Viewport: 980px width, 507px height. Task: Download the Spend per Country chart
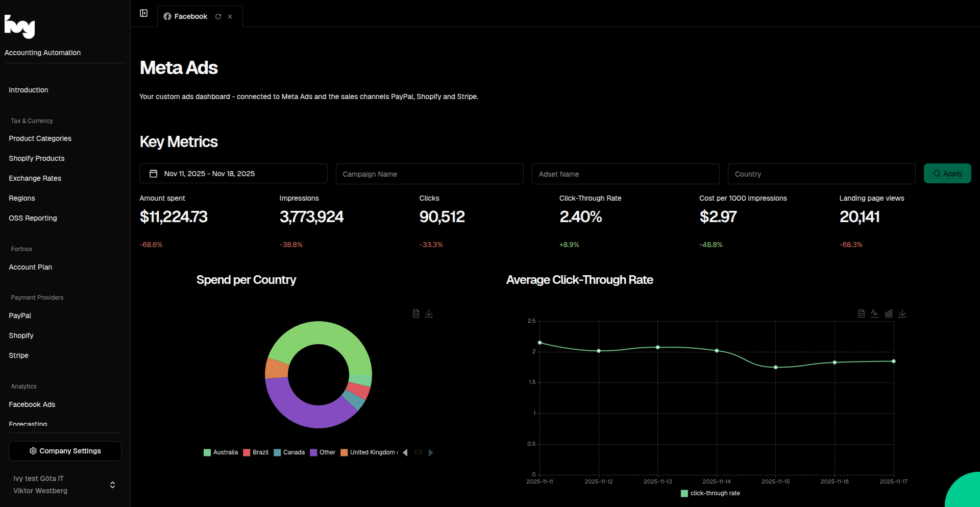(429, 313)
